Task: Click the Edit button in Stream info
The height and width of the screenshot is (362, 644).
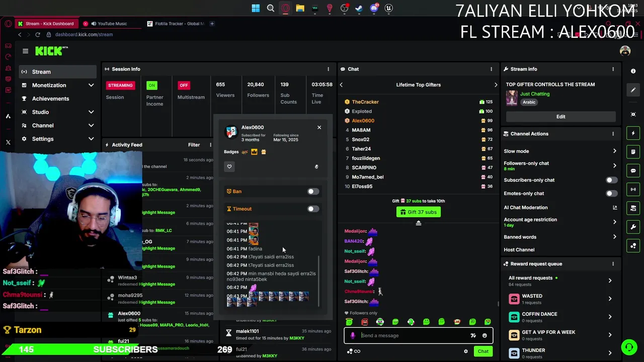Action: 560,117
